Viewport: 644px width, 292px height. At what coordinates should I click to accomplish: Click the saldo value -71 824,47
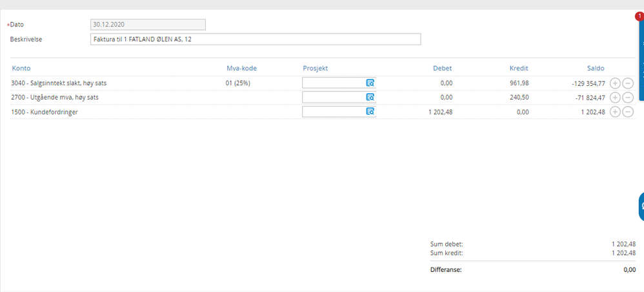(x=590, y=98)
